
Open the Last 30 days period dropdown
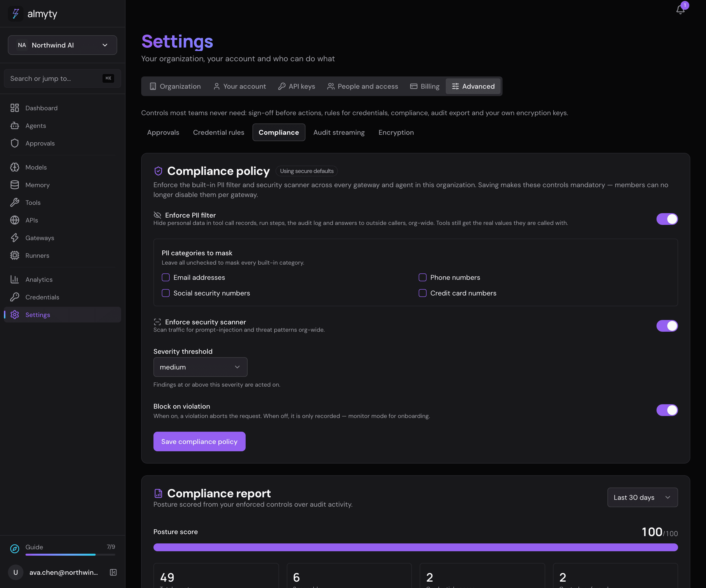click(x=643, y=497)
